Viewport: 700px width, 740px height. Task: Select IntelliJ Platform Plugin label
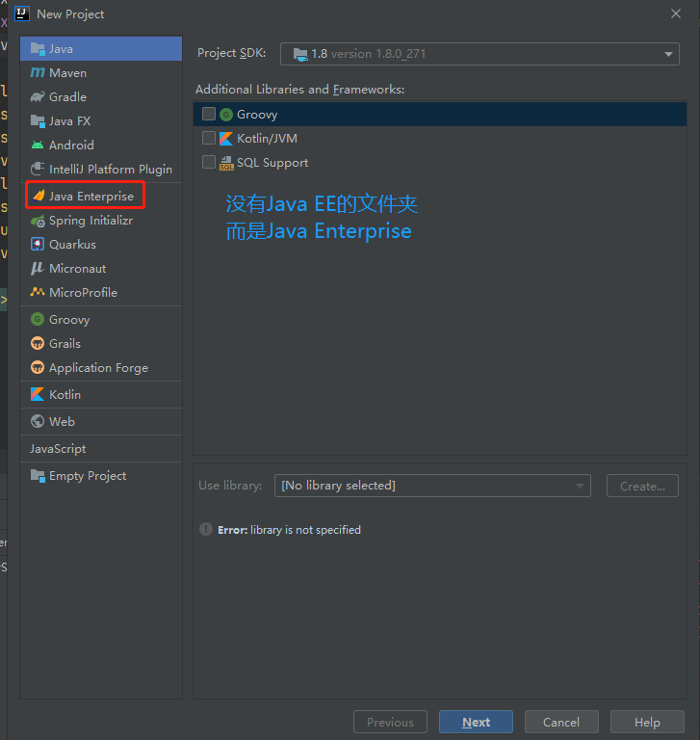[x=111, y=170]
